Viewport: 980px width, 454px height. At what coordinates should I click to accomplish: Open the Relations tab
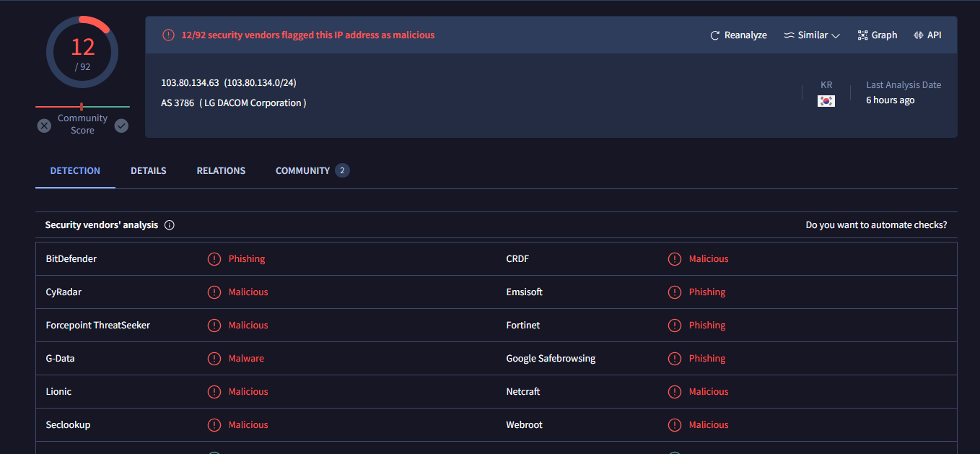[221, 171]
